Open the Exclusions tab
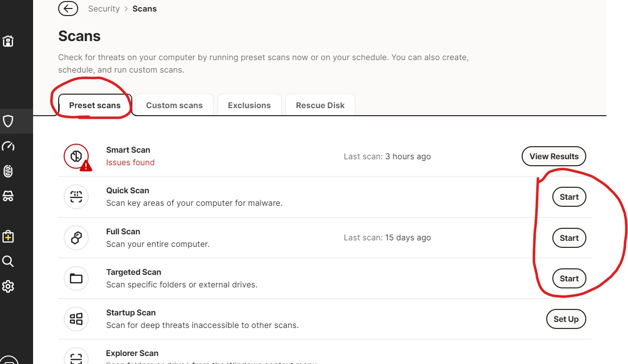 tap(249, 105)
